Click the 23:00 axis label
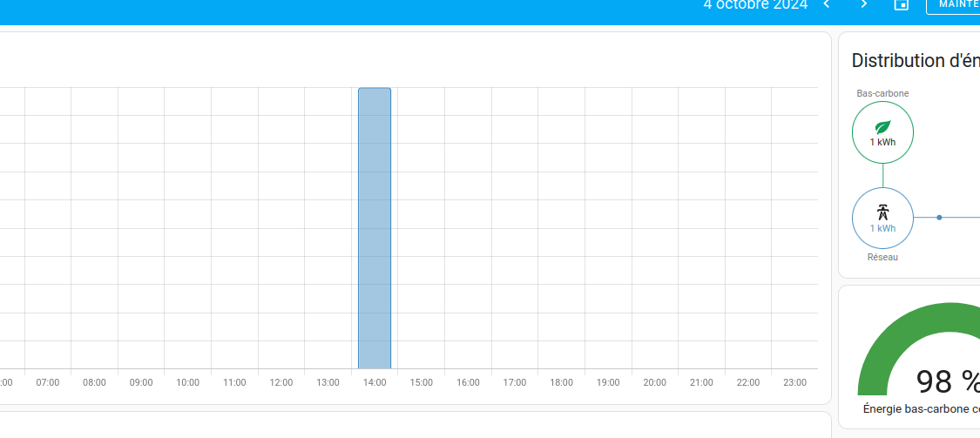 point(795,382)
